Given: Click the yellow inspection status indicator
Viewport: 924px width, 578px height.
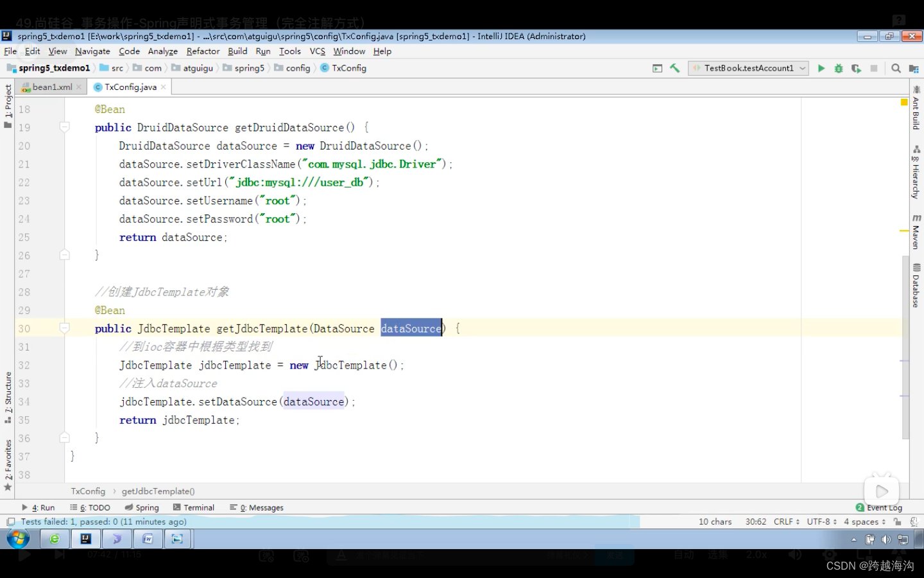Looking at the screenshot, I should coord(904,102).
